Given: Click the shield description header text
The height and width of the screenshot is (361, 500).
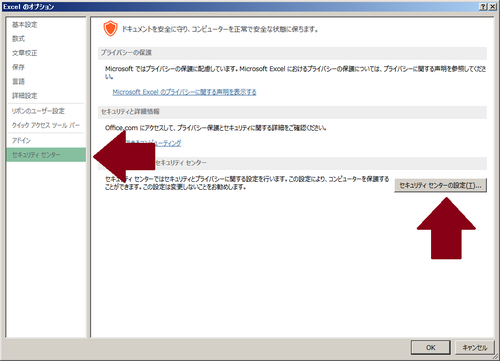Looking at the screenshot, I should (x=220, y=29).
